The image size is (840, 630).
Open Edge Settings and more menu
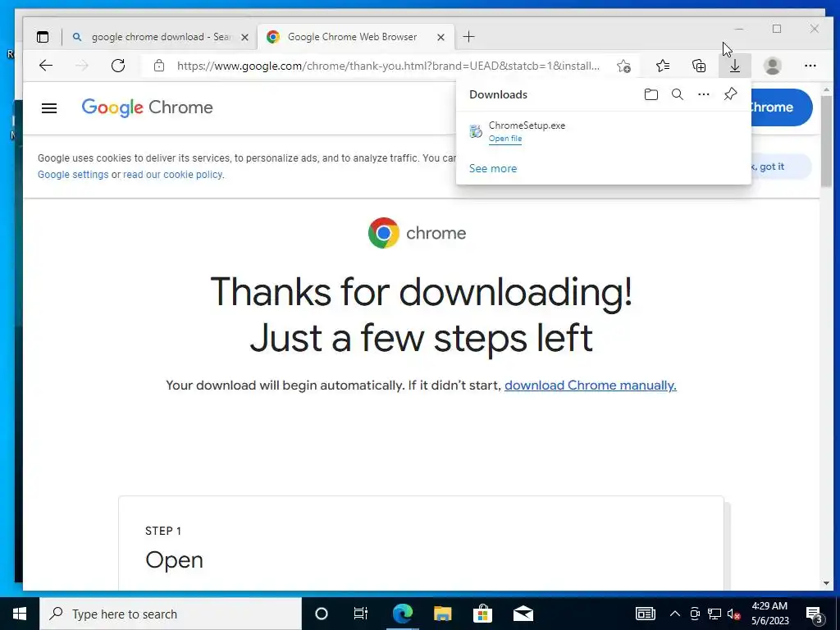click(810, 66)
